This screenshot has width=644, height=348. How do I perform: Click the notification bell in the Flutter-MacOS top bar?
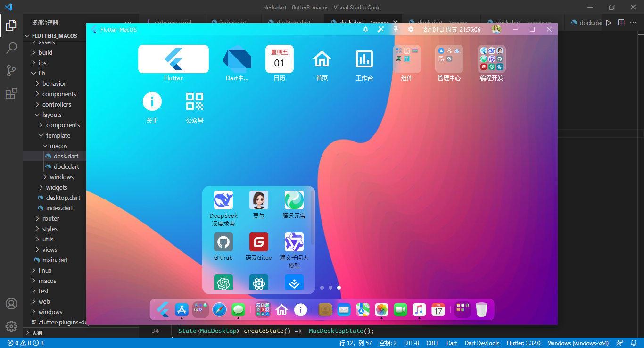365,29
